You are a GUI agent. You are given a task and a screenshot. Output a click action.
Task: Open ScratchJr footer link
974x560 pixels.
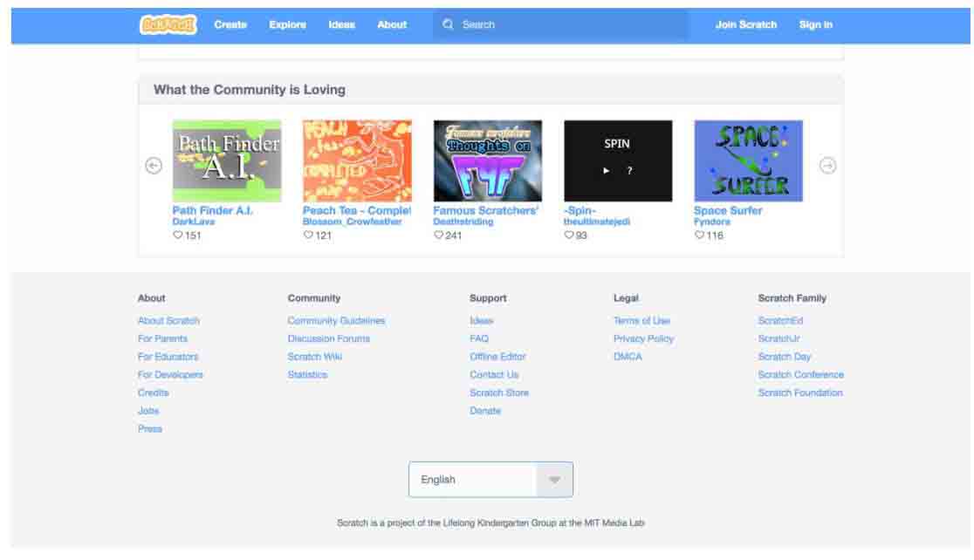click(779, 339)
